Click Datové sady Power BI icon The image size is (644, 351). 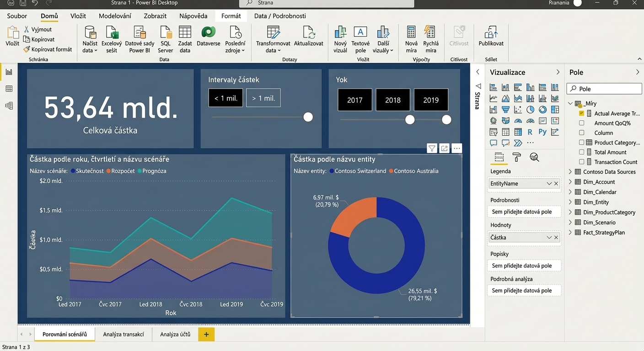coord(140,33)
